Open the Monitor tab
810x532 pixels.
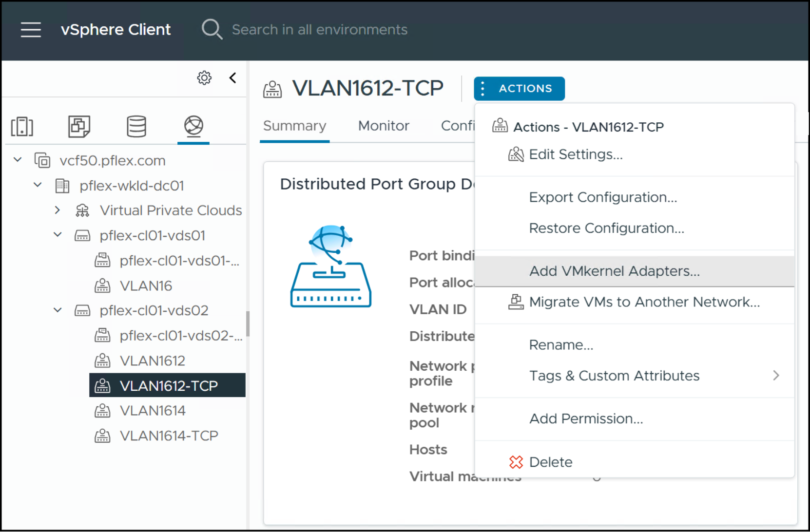point(384,126)
